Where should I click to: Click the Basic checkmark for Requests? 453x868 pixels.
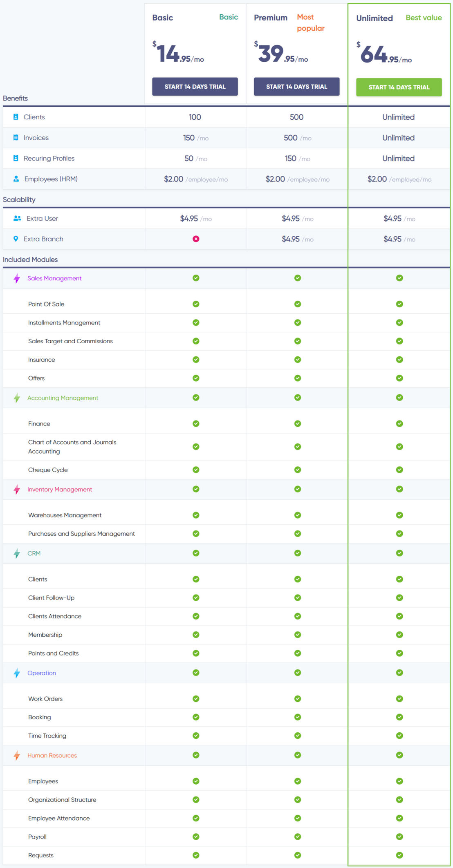click(x=196, y=855)
